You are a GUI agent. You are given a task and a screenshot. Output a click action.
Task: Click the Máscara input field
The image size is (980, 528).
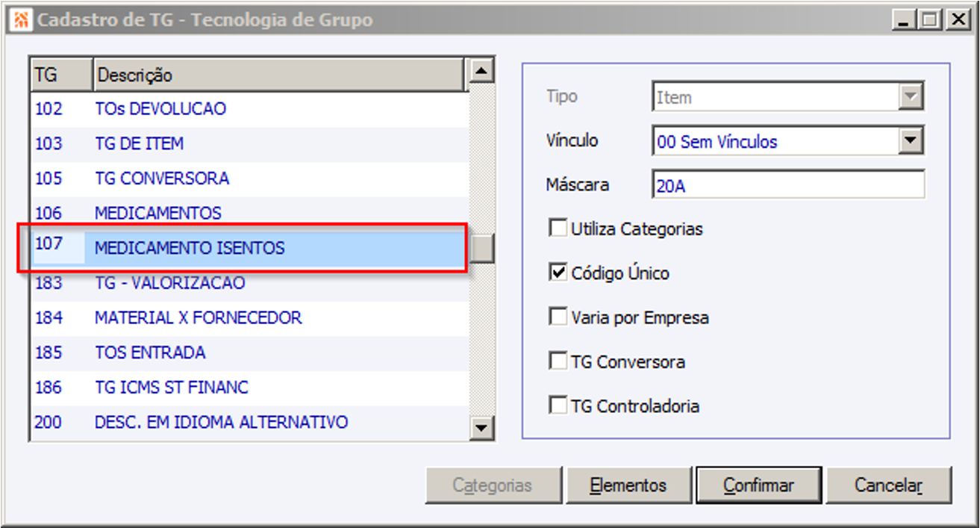click(787, 185)
